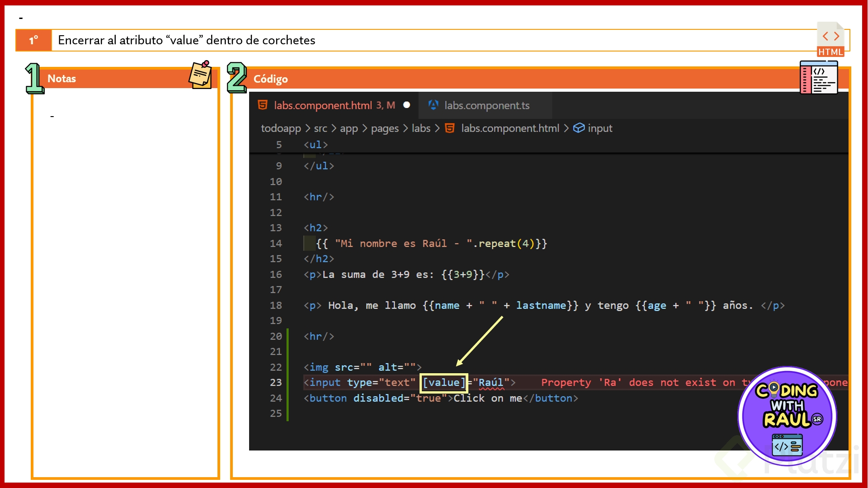The image size is (868, 488).
Task: Select the labs.component.html editor tab
Action: 323,105
